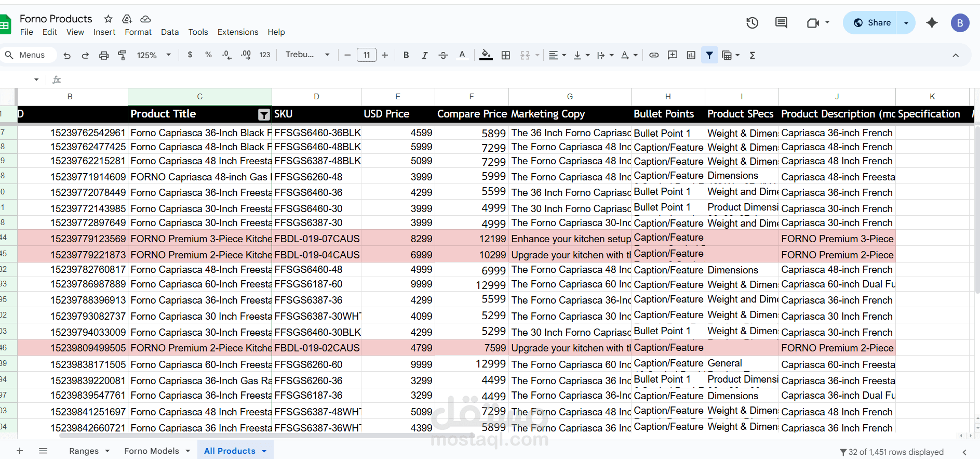Viewport: 980px width, 459px height.
Task: Open the Trebuchet font family dropdown
Action: 307,55
